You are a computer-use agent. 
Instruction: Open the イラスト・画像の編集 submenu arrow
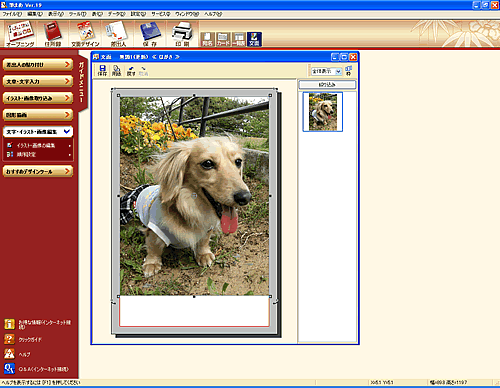tap(70, 146)
